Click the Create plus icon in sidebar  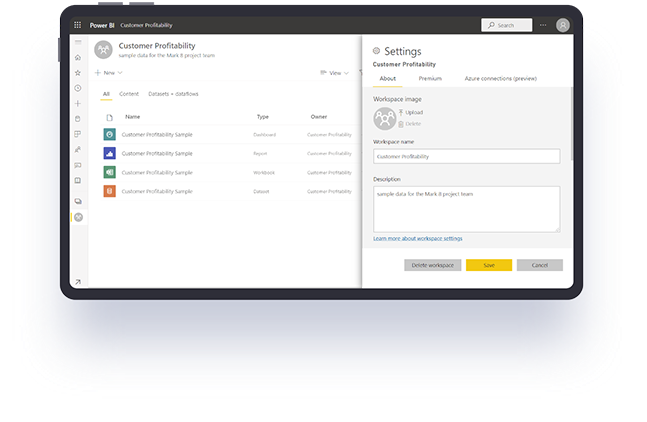[x=78, y=104]
